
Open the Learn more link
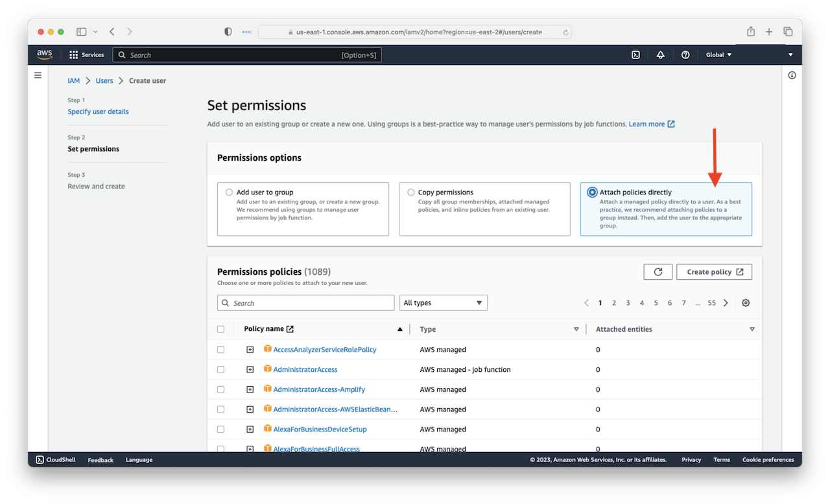[x=652, y=124]
